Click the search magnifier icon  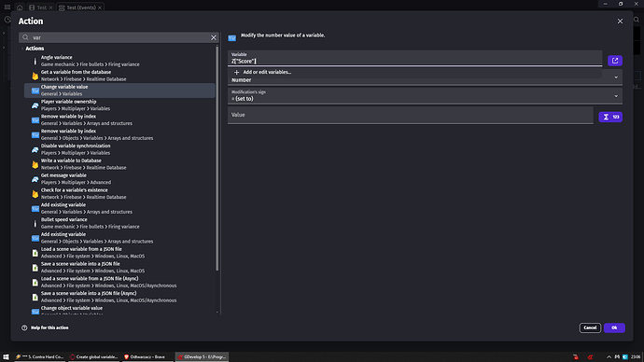coord(25,37)
